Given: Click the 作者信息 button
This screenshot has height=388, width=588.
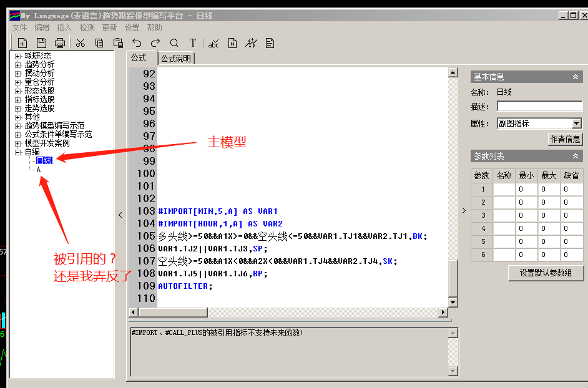Looking at the screenshot, I should coord(565,139).
